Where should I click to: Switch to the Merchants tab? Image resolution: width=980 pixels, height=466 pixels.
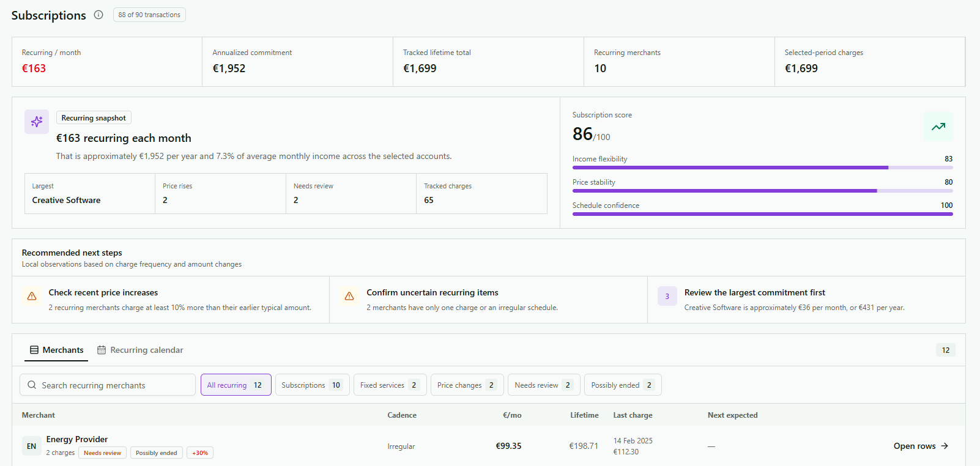56,350
